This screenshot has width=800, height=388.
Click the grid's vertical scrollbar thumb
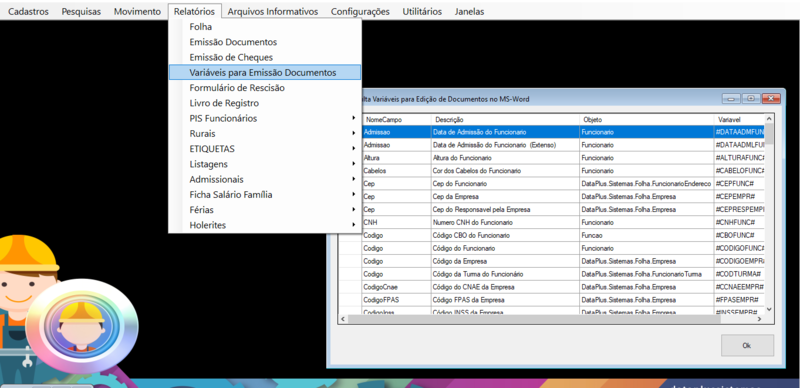pos(769,134)
